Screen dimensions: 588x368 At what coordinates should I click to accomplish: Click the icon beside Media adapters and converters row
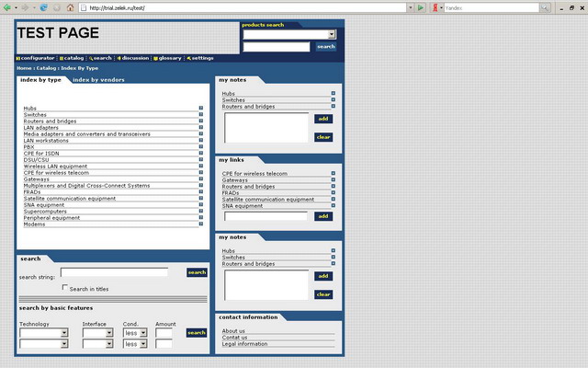(x=201, y=133)
